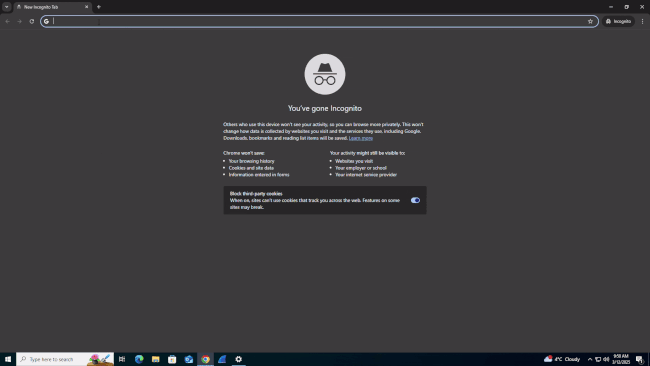Open the Windows Start menu
The height and width of the screenshot is (366, 650).
(8, 359)
